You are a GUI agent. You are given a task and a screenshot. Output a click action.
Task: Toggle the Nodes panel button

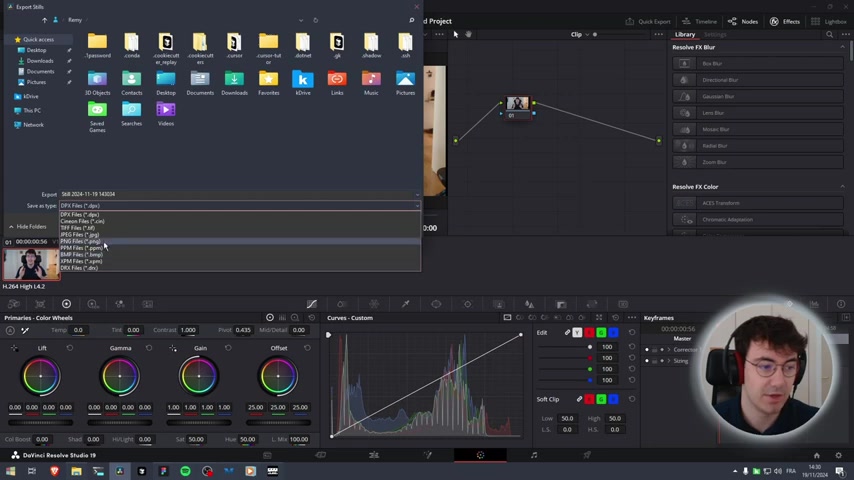[743, 22]
